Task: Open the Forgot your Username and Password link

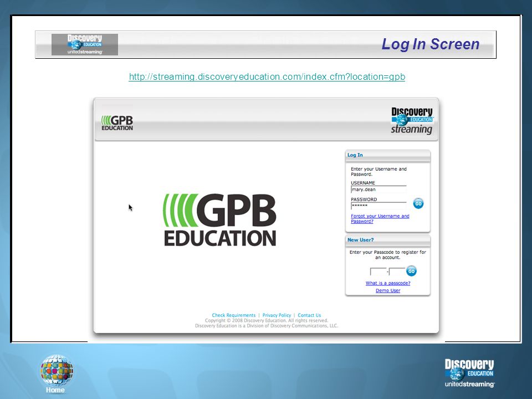Action: [x=380, y=218]
